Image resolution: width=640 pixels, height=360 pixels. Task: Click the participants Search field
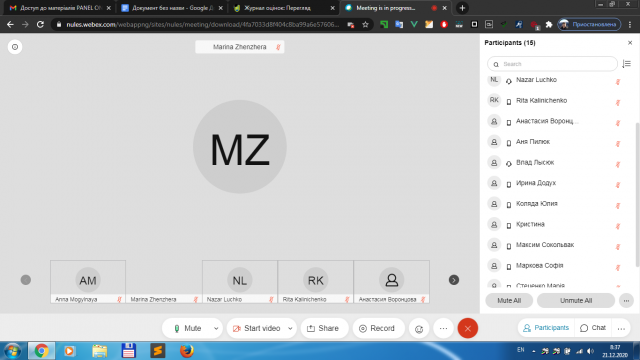[x=552, y=64]
